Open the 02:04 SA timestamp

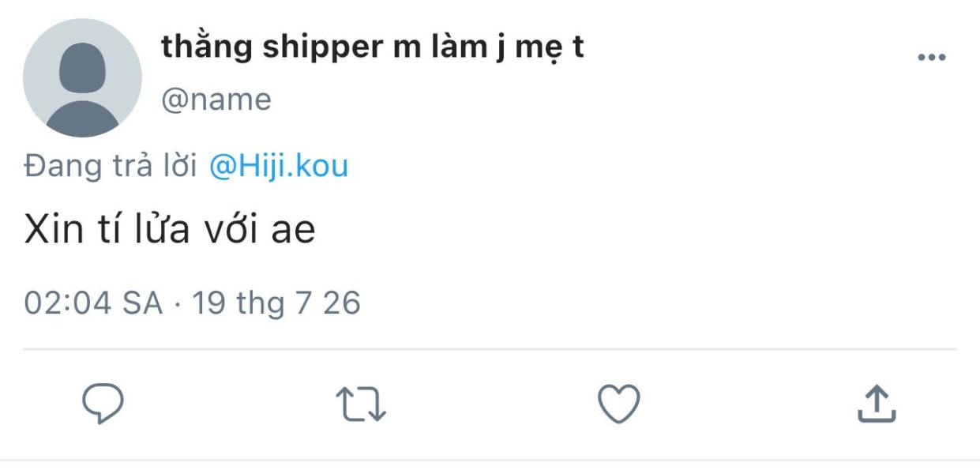(93, 302)
